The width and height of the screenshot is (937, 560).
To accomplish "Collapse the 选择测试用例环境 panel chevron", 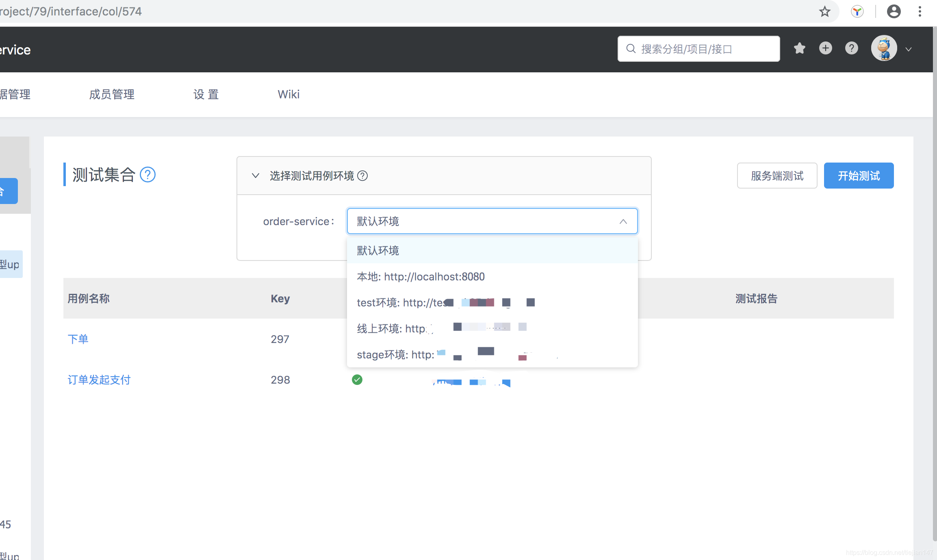I will 255,176.
